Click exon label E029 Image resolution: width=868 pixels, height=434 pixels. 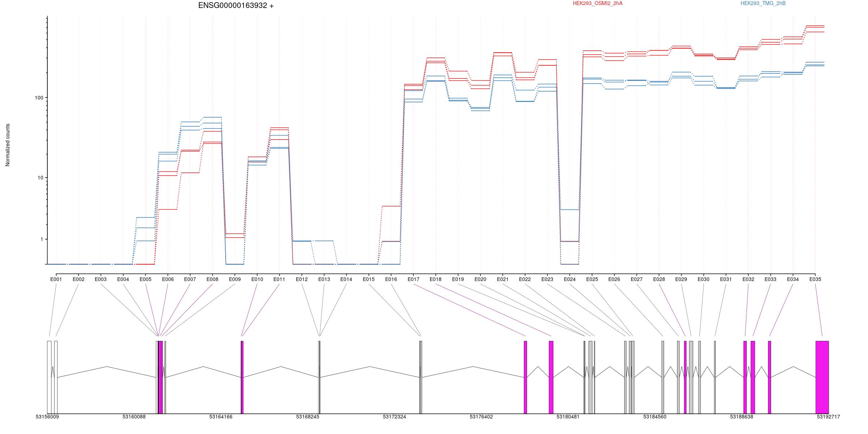(x=681, y=279)
